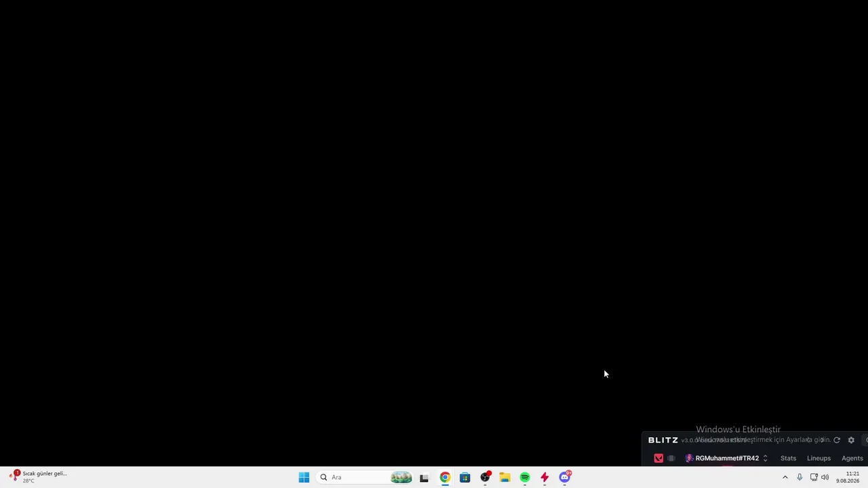Open Task View on the taskbar
This screenshot has height=488, width=868.
425,477
